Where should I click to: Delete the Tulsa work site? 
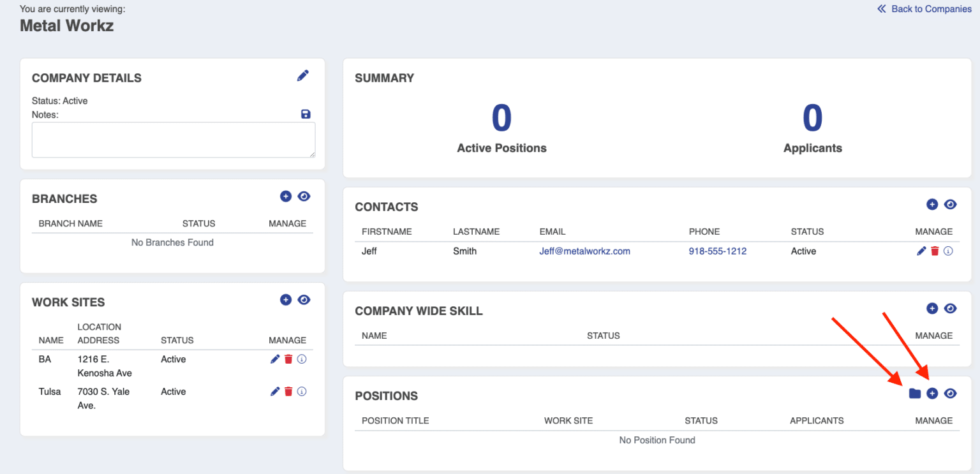pos(288,392)
